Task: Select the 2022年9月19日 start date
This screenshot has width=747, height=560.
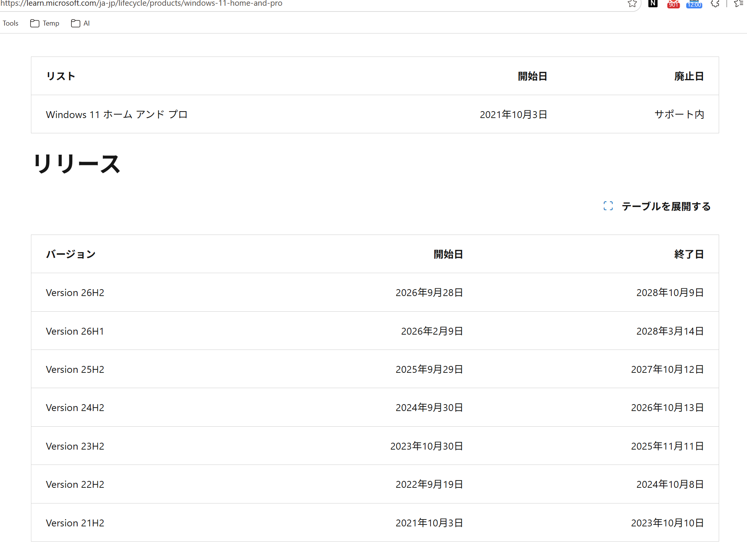Action: (x=429, y=484)
